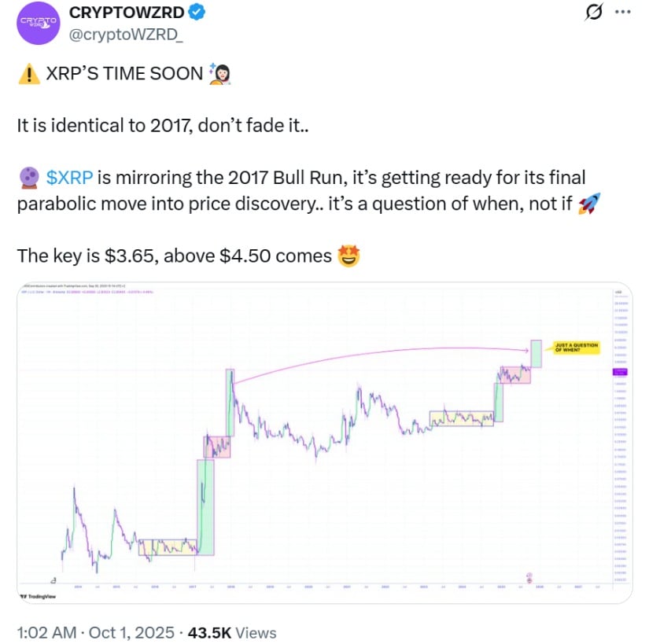Open the three-dot more options menu

[622, 13]
